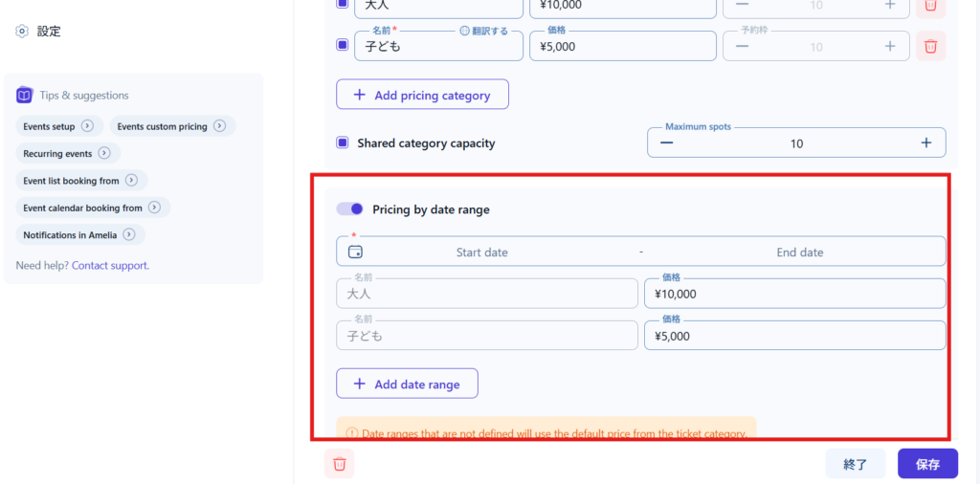Decrease Maximum spots with minus icon
The height and width of the screenshot is (484, 980).
point(667,143)
